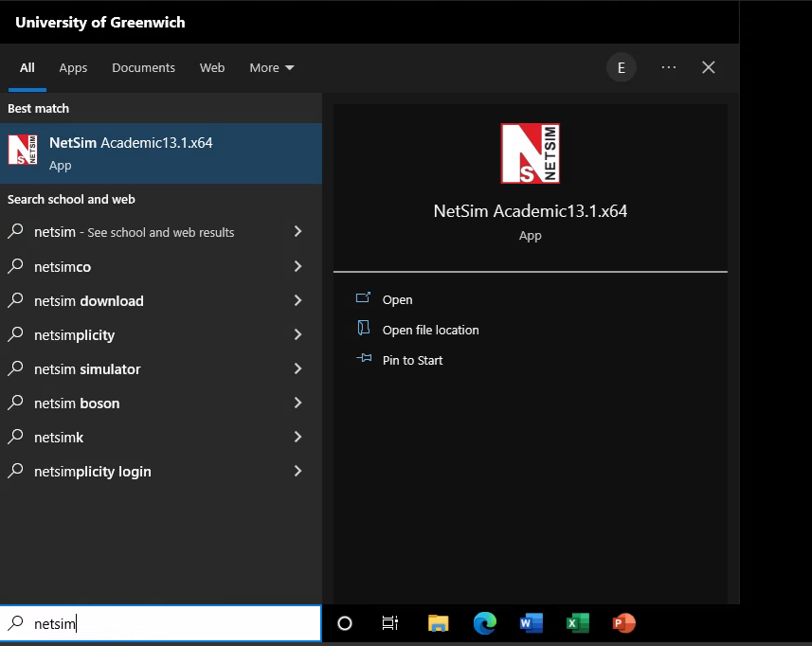
Task: Expand the More filter dropdown
Action: (x=271, y=67)
